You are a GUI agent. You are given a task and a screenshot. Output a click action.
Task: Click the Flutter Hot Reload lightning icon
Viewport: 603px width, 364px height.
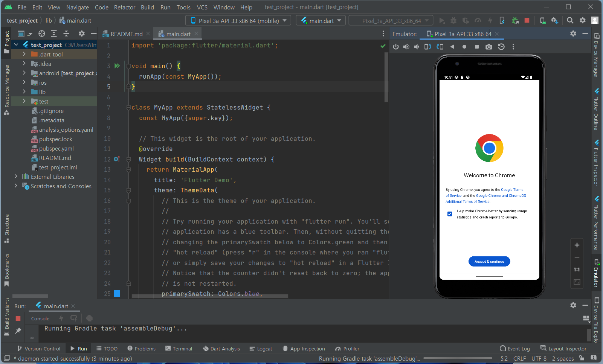click(x=490, y=20)
